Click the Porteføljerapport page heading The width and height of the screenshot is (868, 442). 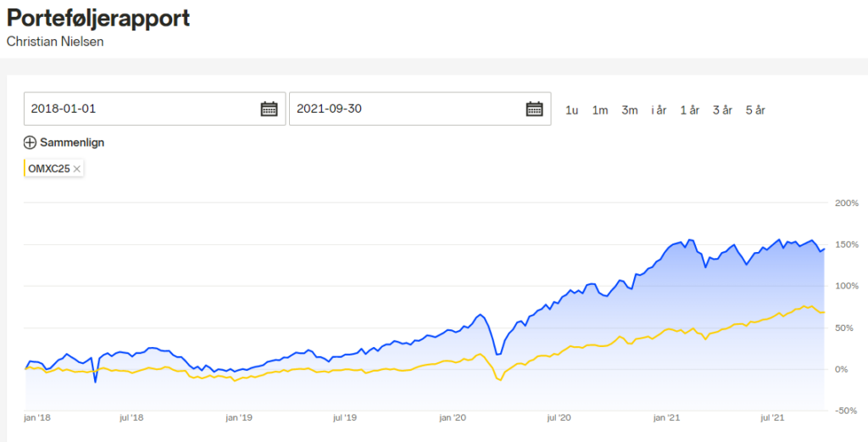click(98, 19)
